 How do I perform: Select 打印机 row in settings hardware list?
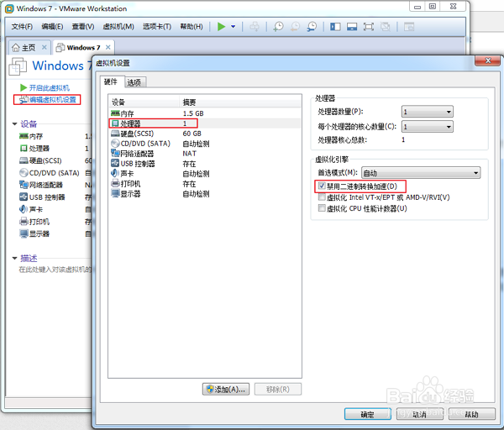(205, 184)
